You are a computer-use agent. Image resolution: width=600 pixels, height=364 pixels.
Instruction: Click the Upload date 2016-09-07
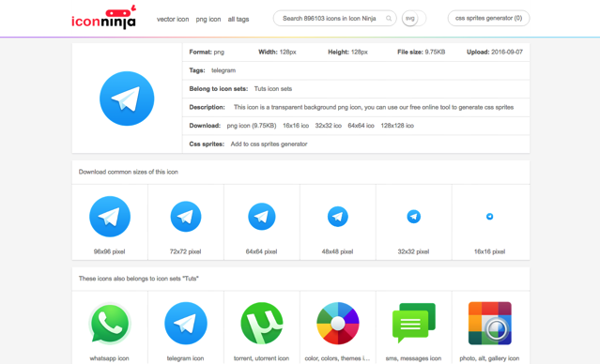(x=507, y=52)
